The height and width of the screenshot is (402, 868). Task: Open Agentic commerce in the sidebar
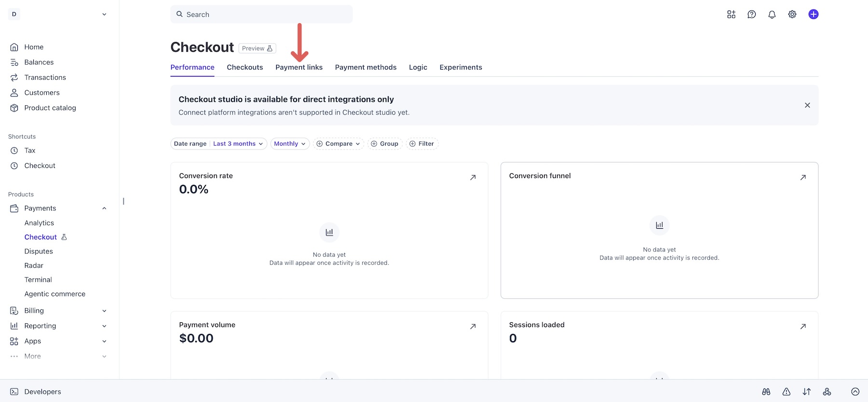55,294
